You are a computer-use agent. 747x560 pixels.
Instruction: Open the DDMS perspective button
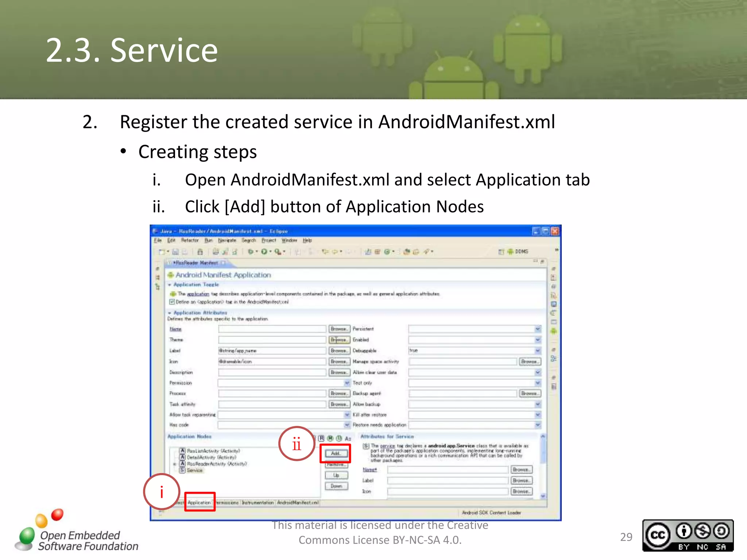tap(518, 252)
